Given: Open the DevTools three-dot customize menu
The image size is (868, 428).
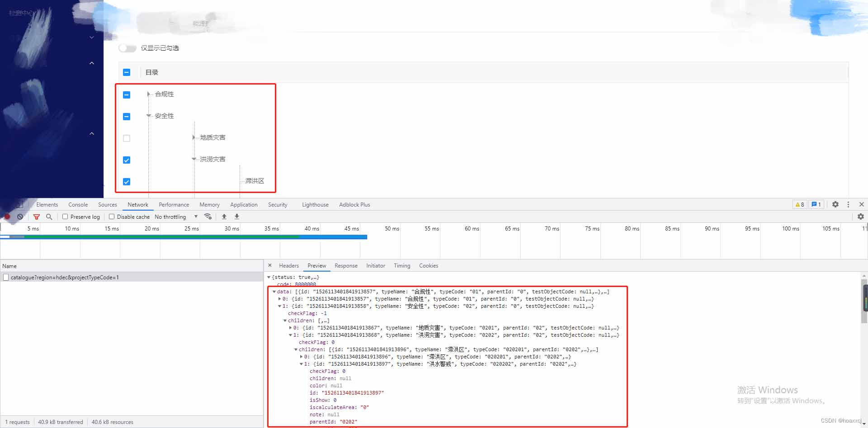Looking at the screenshot, I should [x=848, y=204].
